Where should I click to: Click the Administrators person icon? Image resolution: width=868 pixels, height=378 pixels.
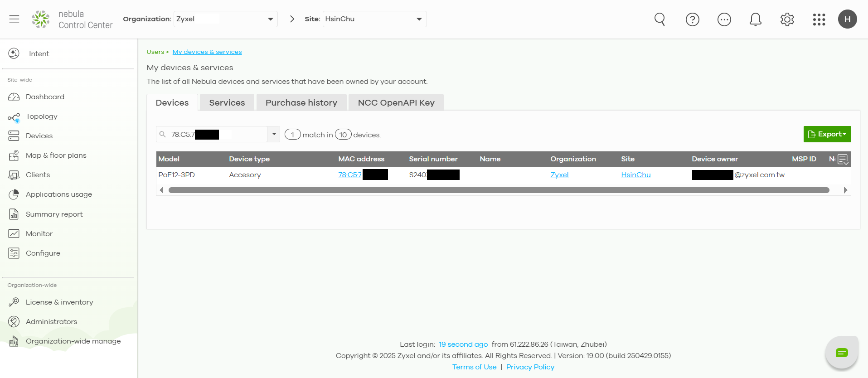[x=14, y=321]
